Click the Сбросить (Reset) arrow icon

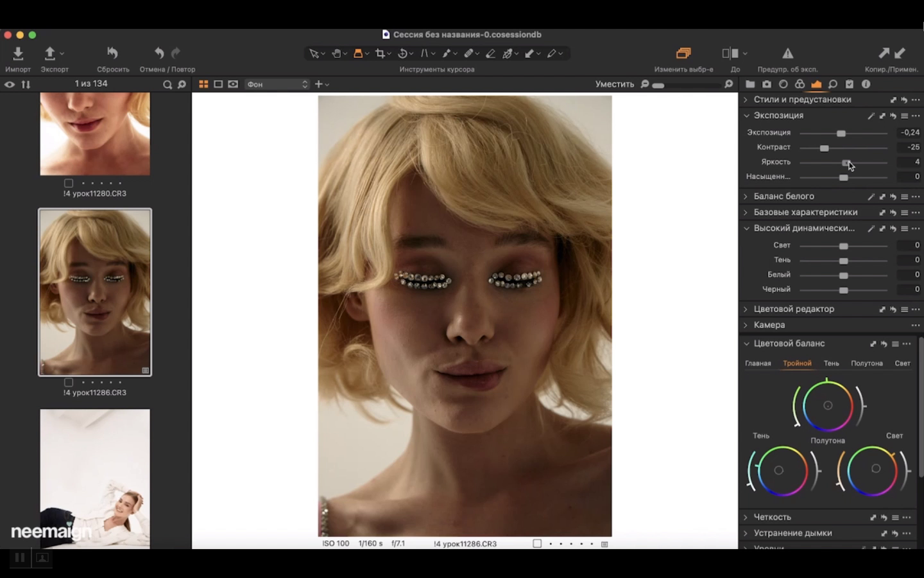click(113, 54)
